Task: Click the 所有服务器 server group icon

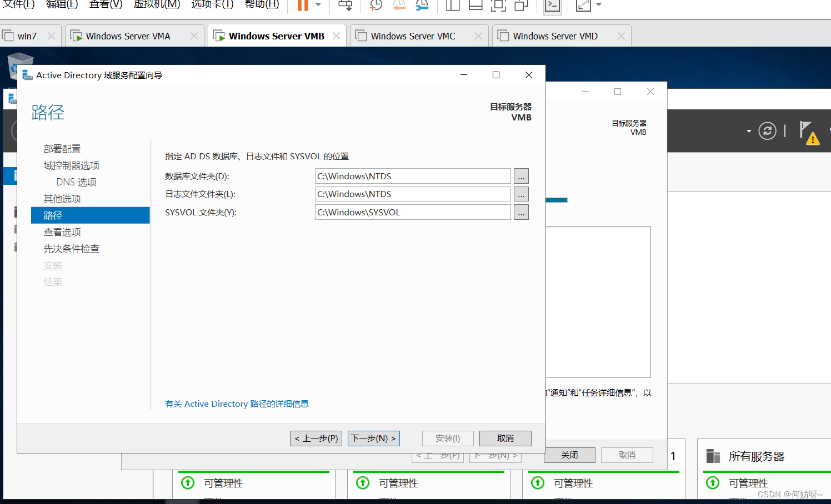Action: [713, 456]
